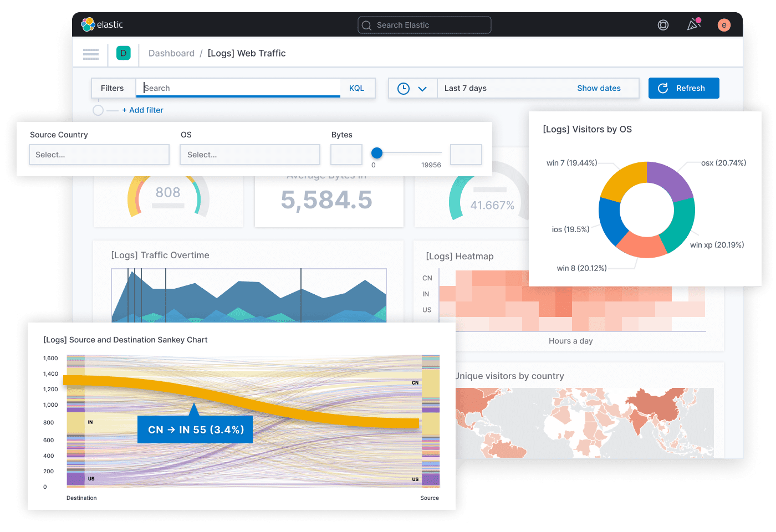
Task: Open the user avatar menu
Action: click(724, 24)
